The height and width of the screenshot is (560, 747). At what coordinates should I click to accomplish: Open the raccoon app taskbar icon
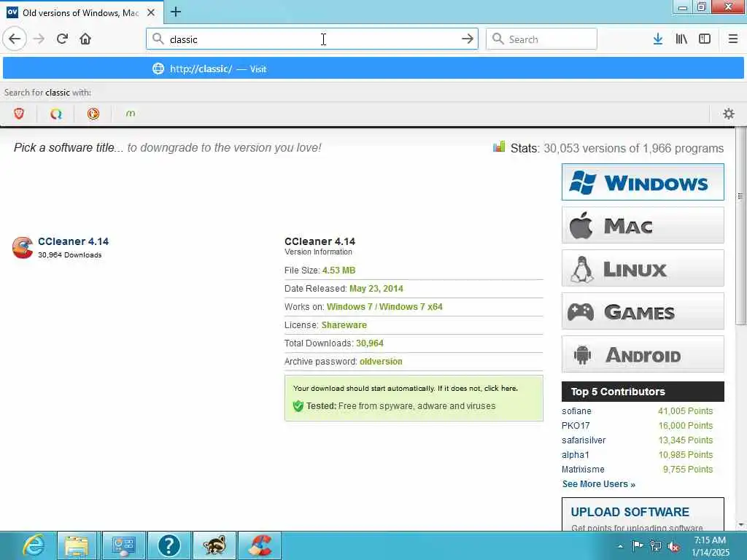click(x=214, y=545)
